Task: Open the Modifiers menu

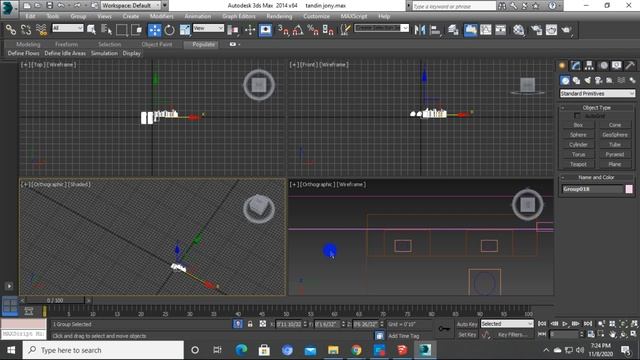Action: pos(161,16)
